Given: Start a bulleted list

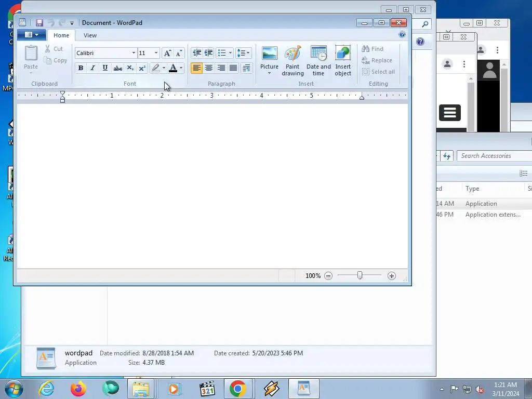Looking at the screenshot, I should 222,53.
